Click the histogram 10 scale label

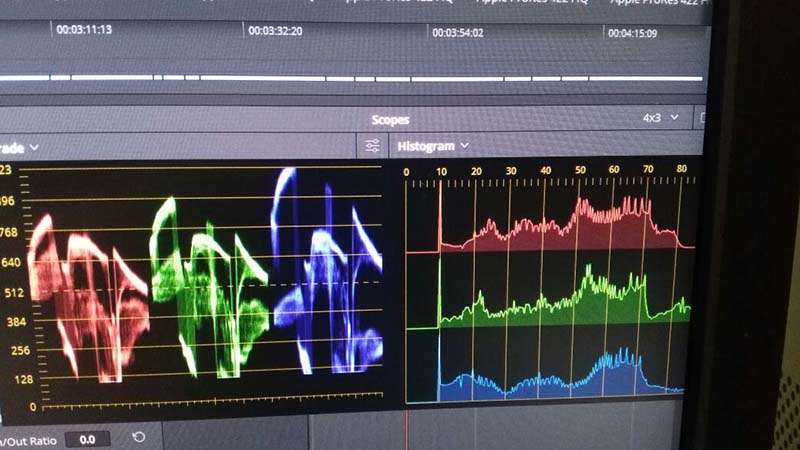[441, 171]
